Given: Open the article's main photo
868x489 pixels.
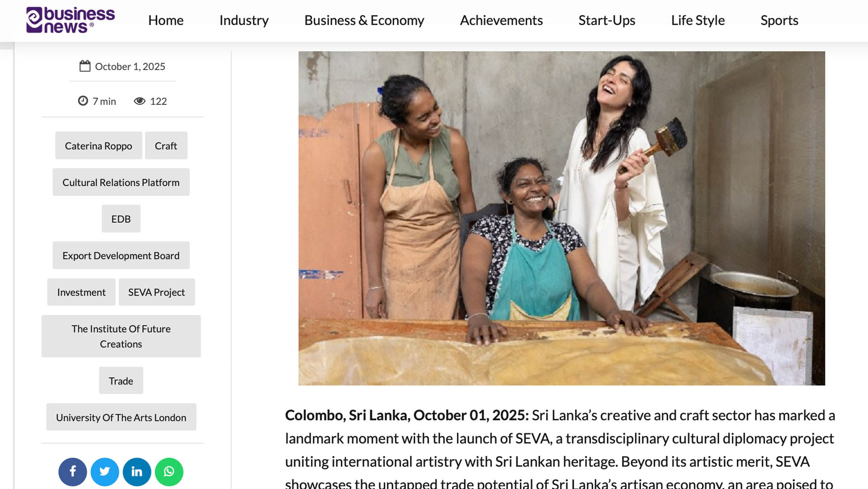Looking at the screenshot, I should tap(561, 218).
